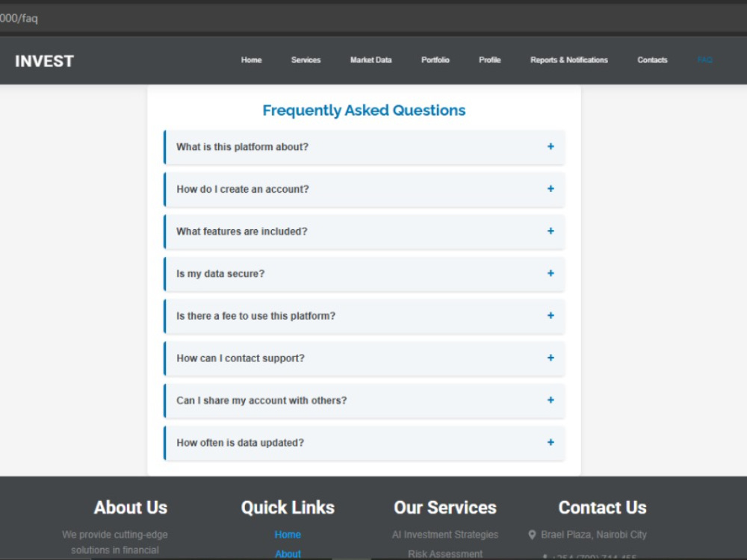This screenshot has height=560, width=747.
Task: Expand 'How do I create an account?' question
Action: (x=365, y=189)
